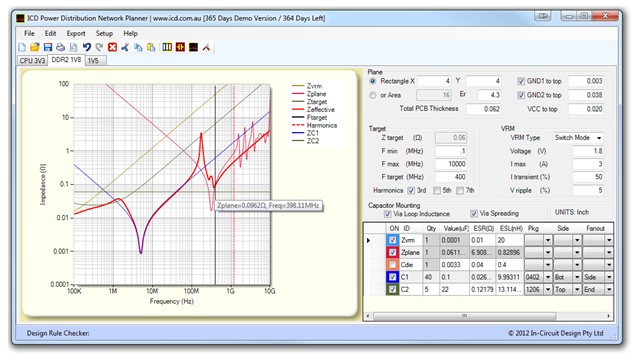Select the DDR2 1V8 tab
The image size is (639, 361).
coord(66,60)
